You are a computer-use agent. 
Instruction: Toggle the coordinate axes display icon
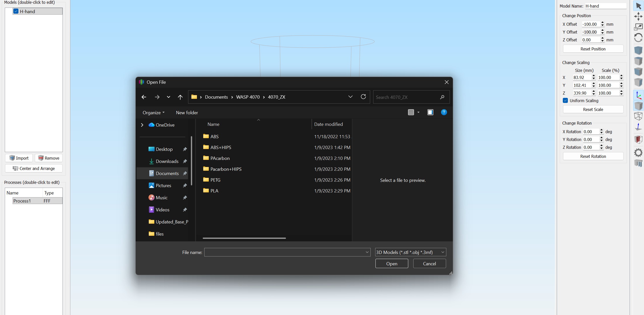638,95
